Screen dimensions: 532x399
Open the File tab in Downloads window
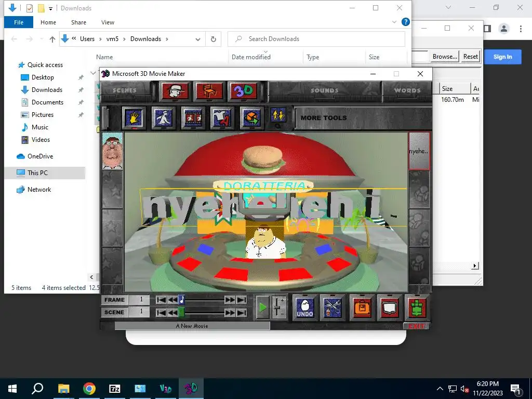(x=19, y=22)
